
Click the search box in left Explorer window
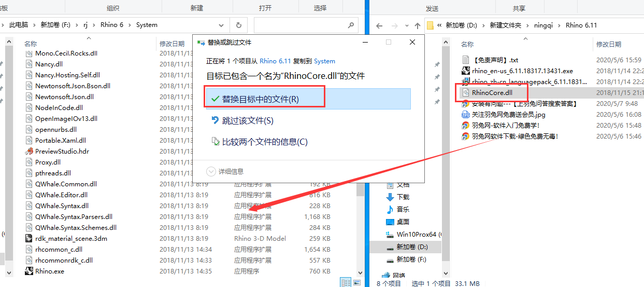tap(306, 25)
